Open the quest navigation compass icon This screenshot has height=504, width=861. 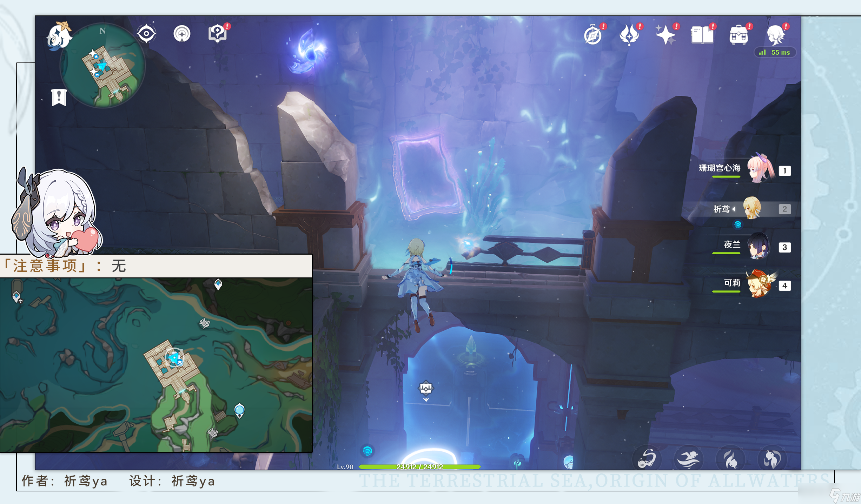point(182,34)
